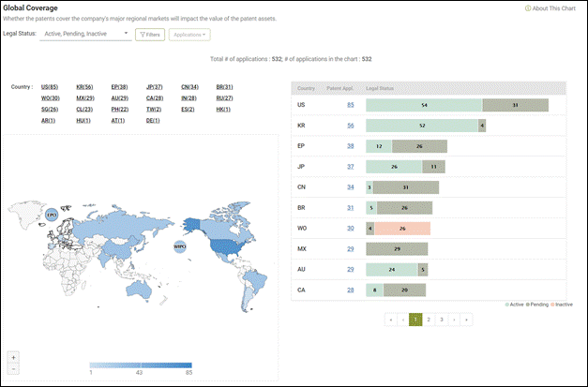Screen dimensions: 588x387
Task: Open the 28 patent applications for CA
Action: 350,290
